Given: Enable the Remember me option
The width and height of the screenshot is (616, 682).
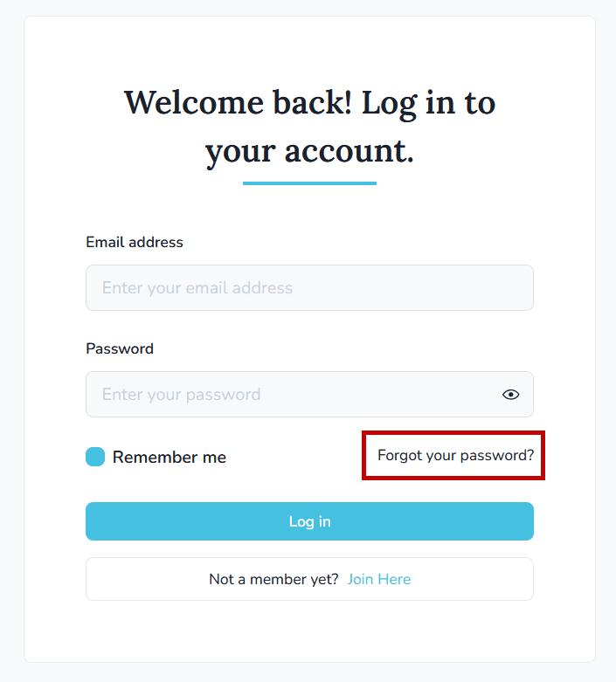Looking at the screenshot, I should [x=95, y=457].
